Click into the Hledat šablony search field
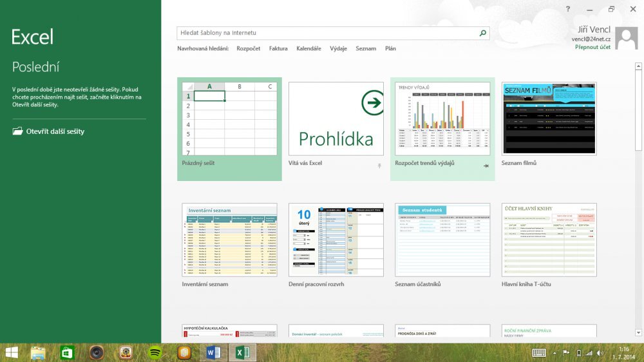Image resolution: width=644 pixels, height=362 pixels. 327,33
